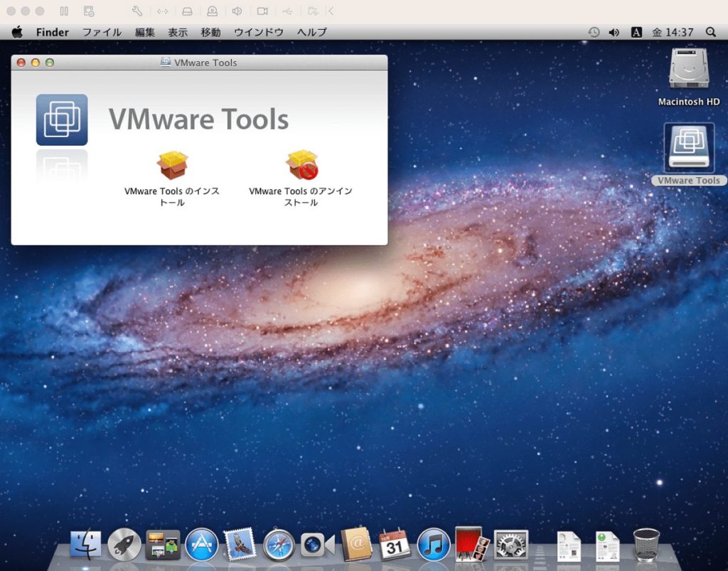The image size is (728, 571).
Task: Click the CD/DVD drive icon in VMware toolbar
Action: click(x=212, y=11)
